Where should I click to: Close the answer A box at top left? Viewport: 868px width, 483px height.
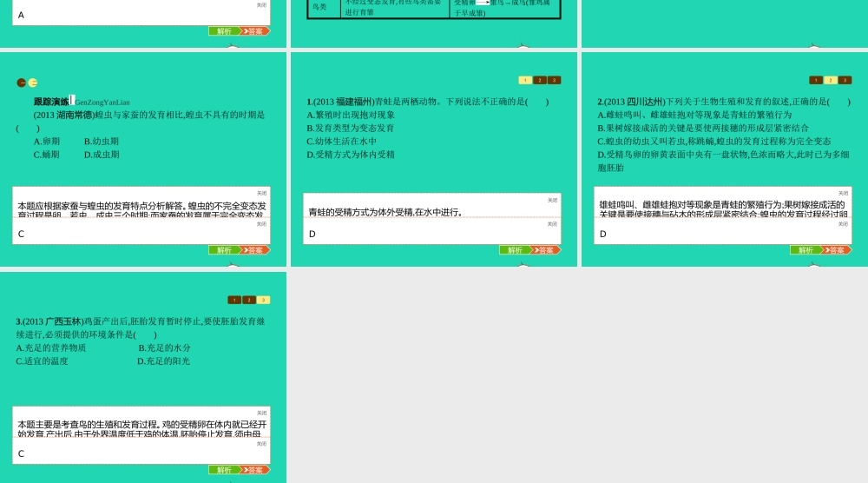click(262, 5)
